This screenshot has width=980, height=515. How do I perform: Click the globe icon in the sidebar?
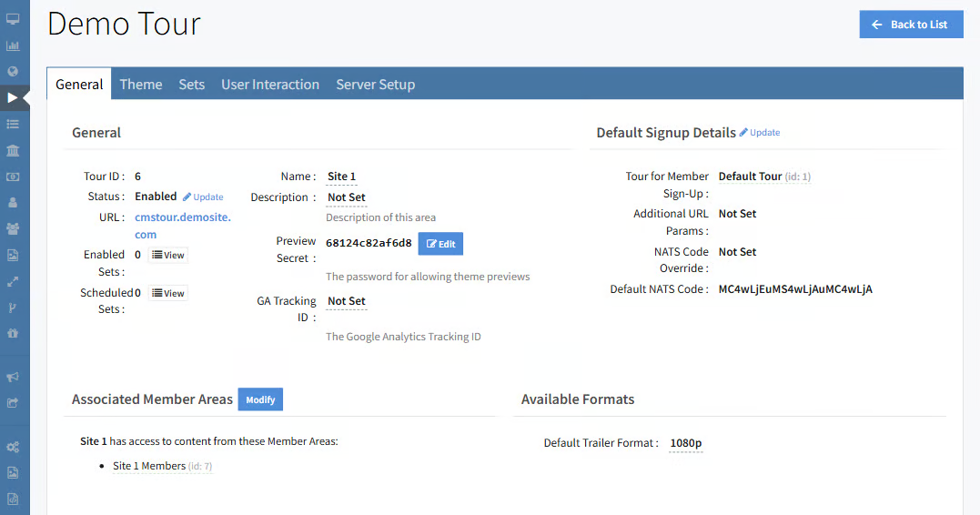(13, 71)
